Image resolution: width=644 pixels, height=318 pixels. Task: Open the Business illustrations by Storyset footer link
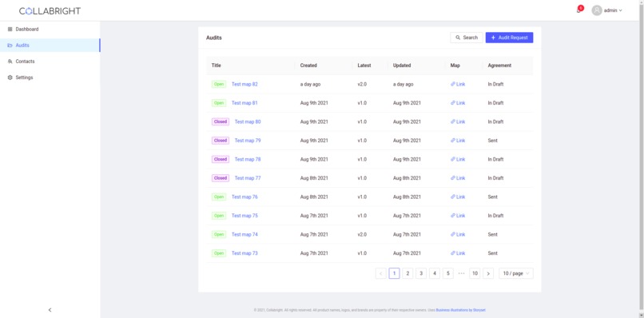click(461, 310)
